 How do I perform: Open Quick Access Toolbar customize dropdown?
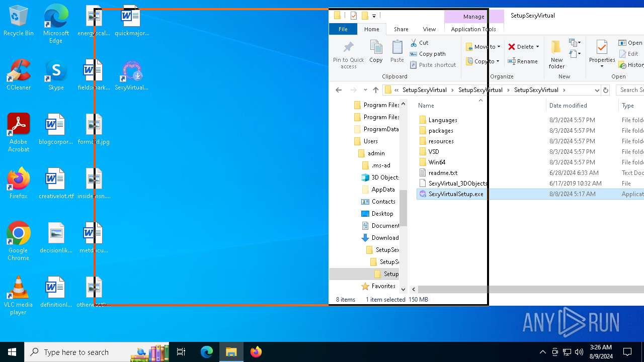click(374, 16)
